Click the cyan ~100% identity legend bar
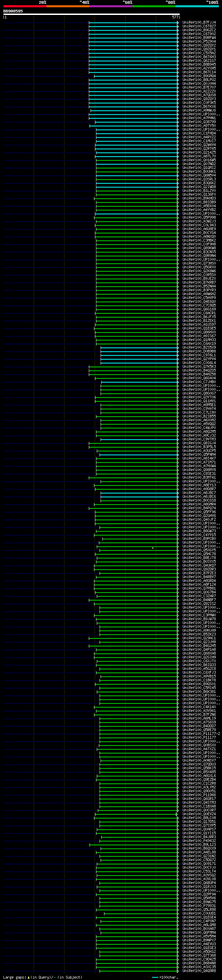Viewport: 222px width, 980px height. [197, 6]
